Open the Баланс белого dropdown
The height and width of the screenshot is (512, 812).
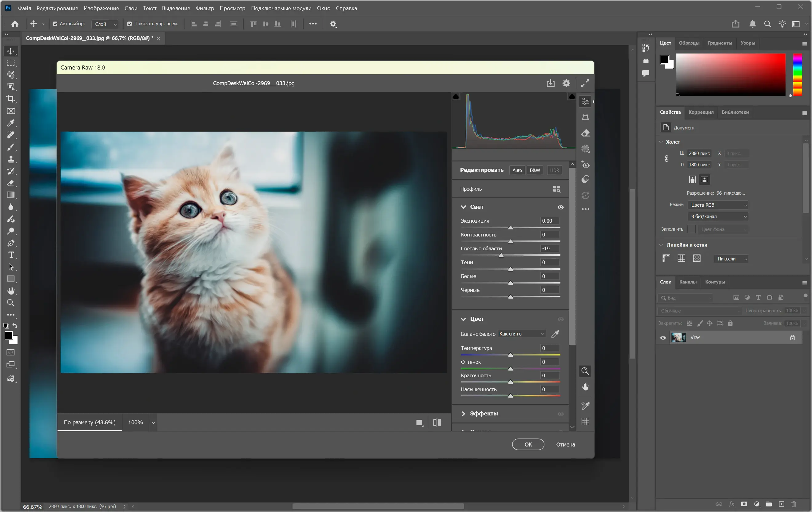[521, 334]
